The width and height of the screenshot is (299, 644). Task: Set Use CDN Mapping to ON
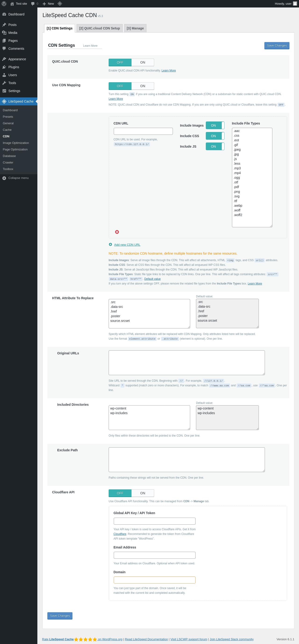pyautogui.click(x=143, y=86)
